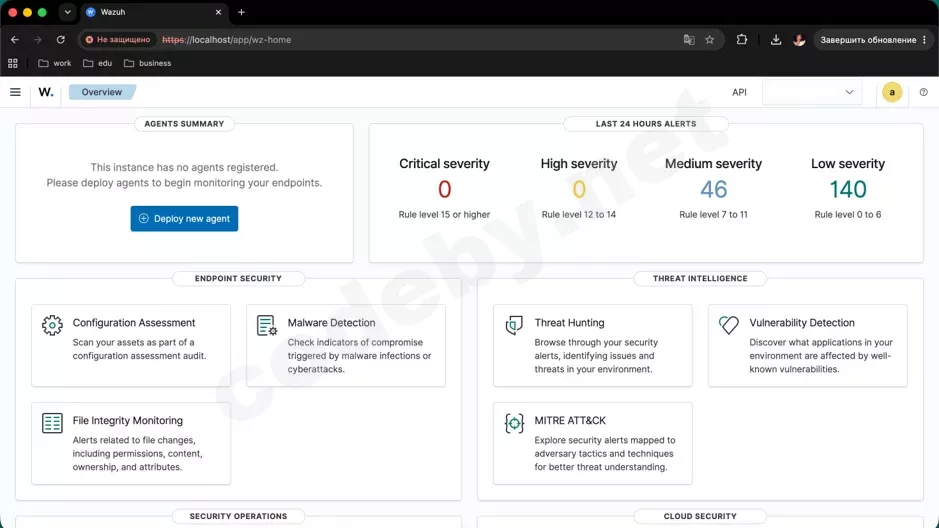Click the Critical severity count 0

[x=444, y=189]
